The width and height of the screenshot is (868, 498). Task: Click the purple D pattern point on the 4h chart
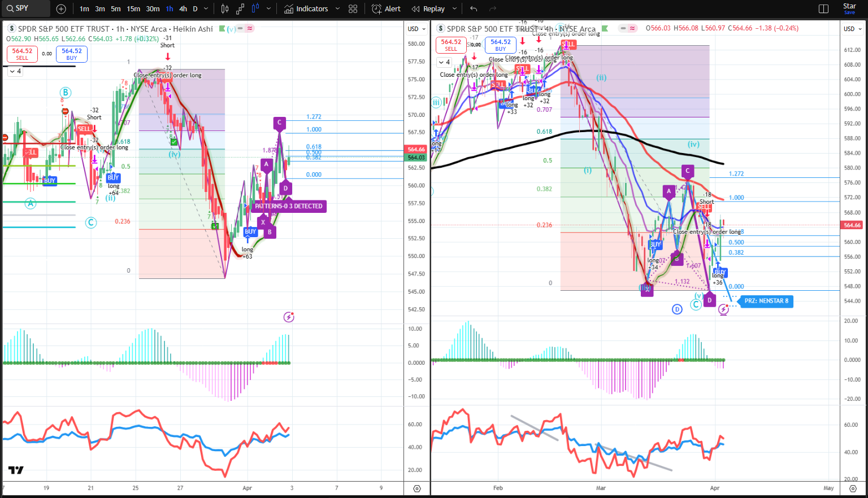click(x=710, y=299)
